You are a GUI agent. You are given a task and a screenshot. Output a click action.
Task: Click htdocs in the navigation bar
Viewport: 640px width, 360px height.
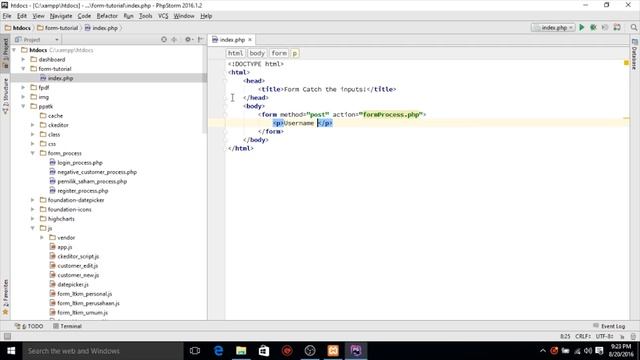click(x=18, y=28)
